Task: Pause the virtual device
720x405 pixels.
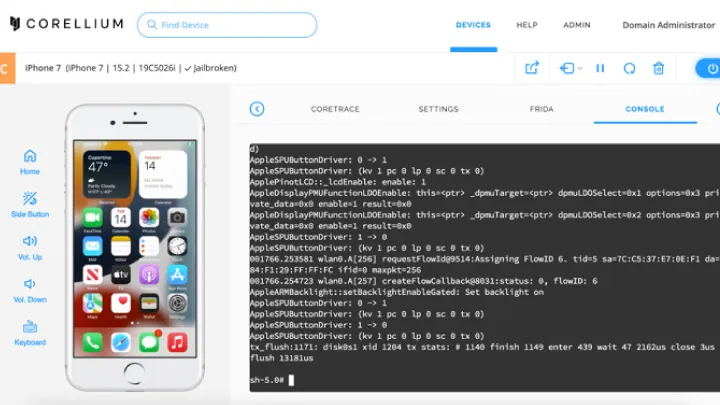Action: point(600,68)
